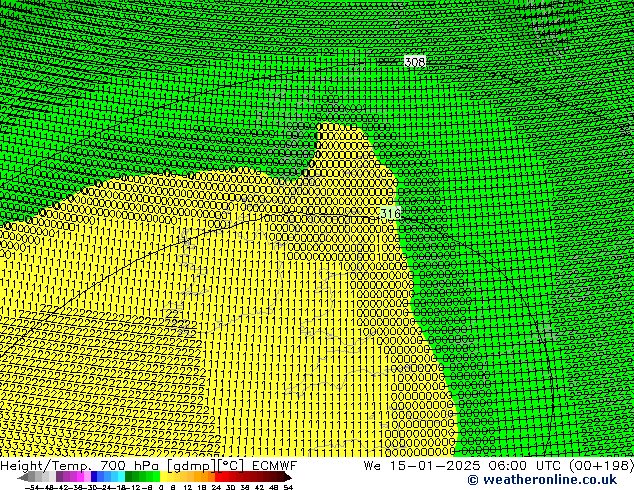The image size is (634, 490).
Task: Click the dark blue swatch in the legend
Action: pos(94,477)
